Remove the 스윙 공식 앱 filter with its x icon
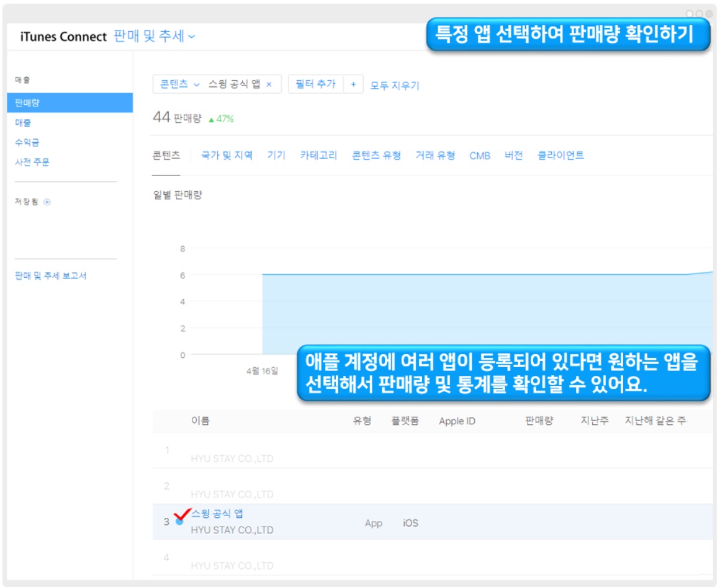 point(269,84)
